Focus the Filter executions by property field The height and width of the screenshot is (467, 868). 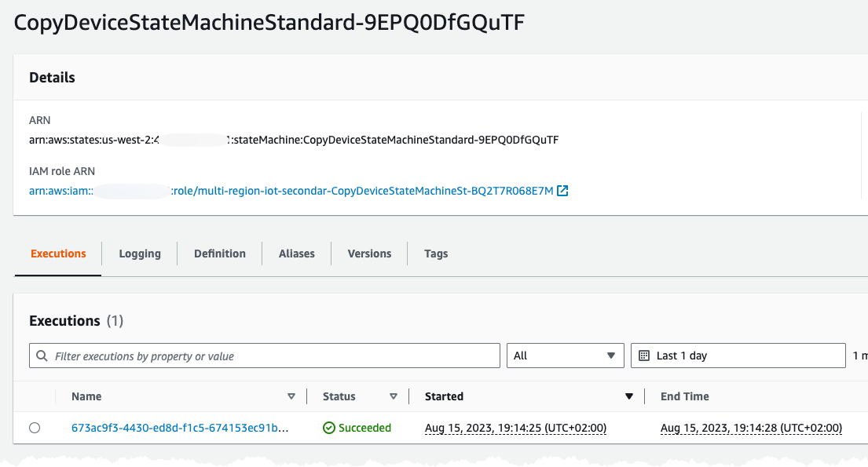pyautogui.click(x=265, y=356)
